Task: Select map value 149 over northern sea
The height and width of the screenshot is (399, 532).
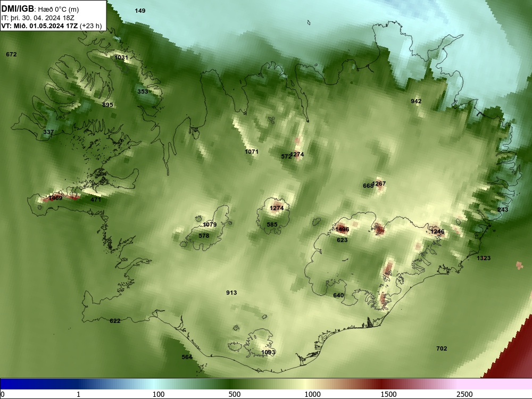Action: click(140, 11)
